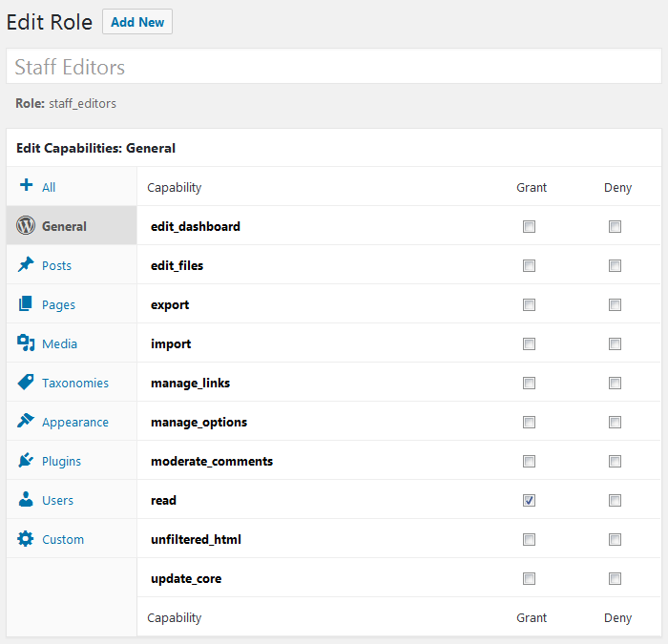The image size is (668, 644).
Task: Grant the edit_files capability
Action: (529, 266)
